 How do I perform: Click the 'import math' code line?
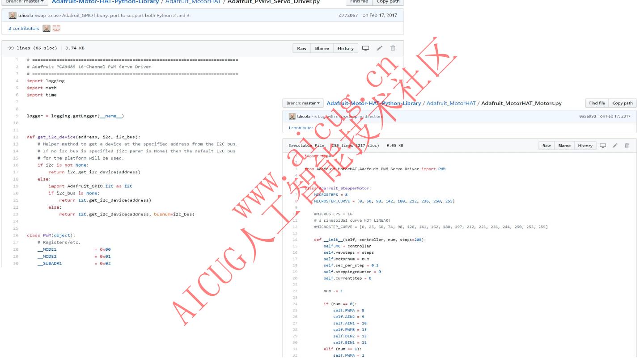click(42, 88)
